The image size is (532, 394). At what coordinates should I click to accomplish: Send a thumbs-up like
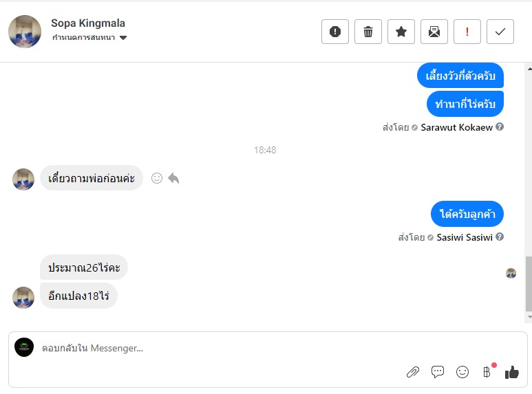click(511, 372)
